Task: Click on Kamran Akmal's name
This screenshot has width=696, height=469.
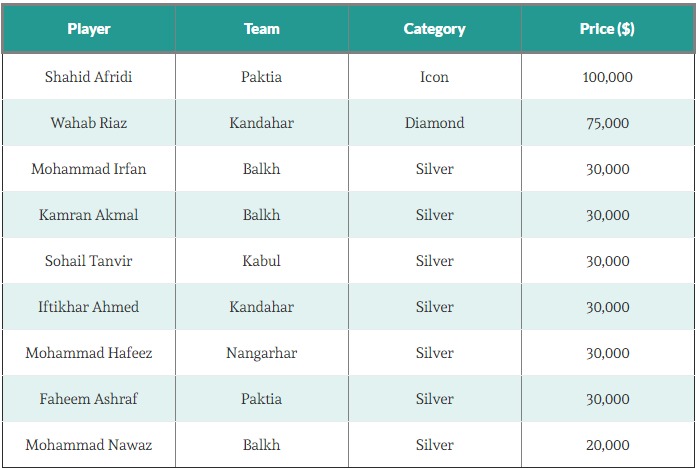Action: click(88, 215)
